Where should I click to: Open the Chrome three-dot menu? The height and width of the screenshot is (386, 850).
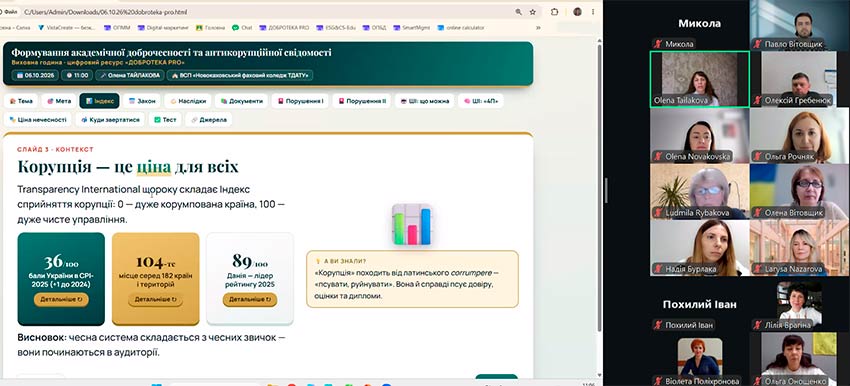(x=593, y=12)
